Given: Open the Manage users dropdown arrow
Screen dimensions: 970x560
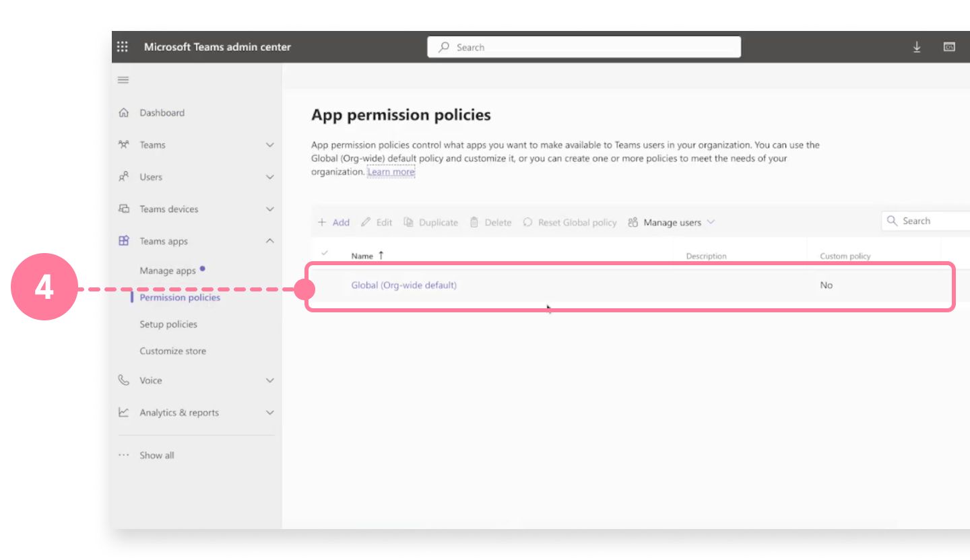Looking at the screenshot, I should 711,222.
